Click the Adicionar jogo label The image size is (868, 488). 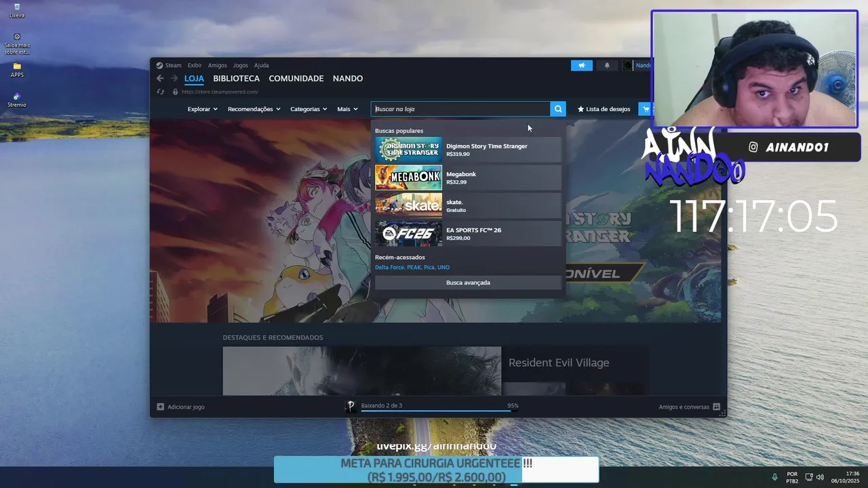pyautogui.click(x=186, y=407)
